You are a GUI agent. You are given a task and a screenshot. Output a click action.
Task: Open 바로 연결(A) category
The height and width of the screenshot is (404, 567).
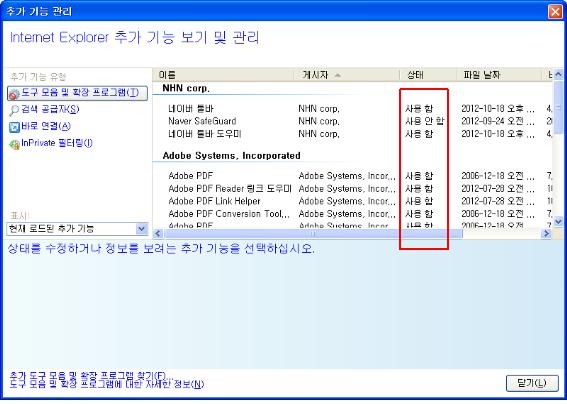pyautogui.click(x=46, y=126)
